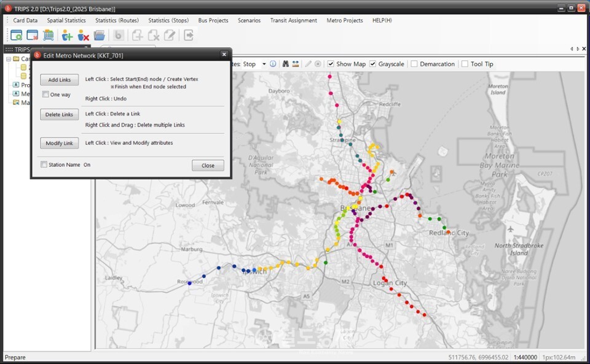Click the new window with plus toolbar icon
Viewport: 590px width, 364px height.
coord(16,36)
